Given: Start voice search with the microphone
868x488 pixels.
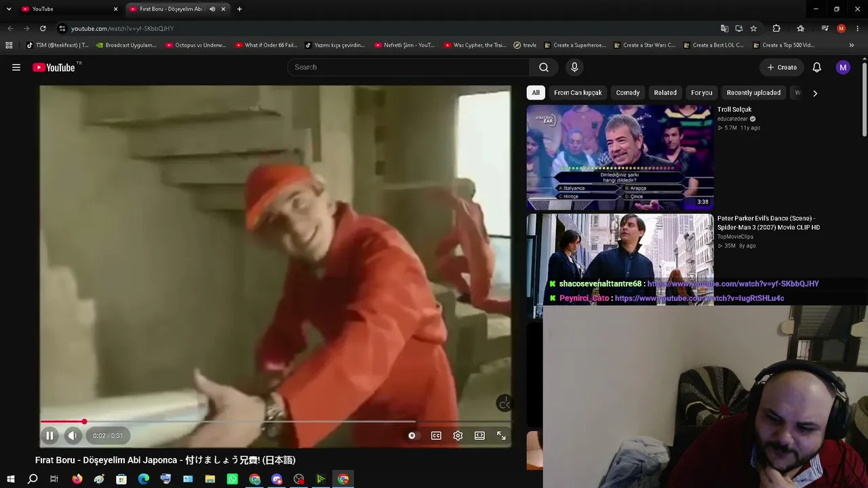Looking at the screenshot, I should pos(574,67).
